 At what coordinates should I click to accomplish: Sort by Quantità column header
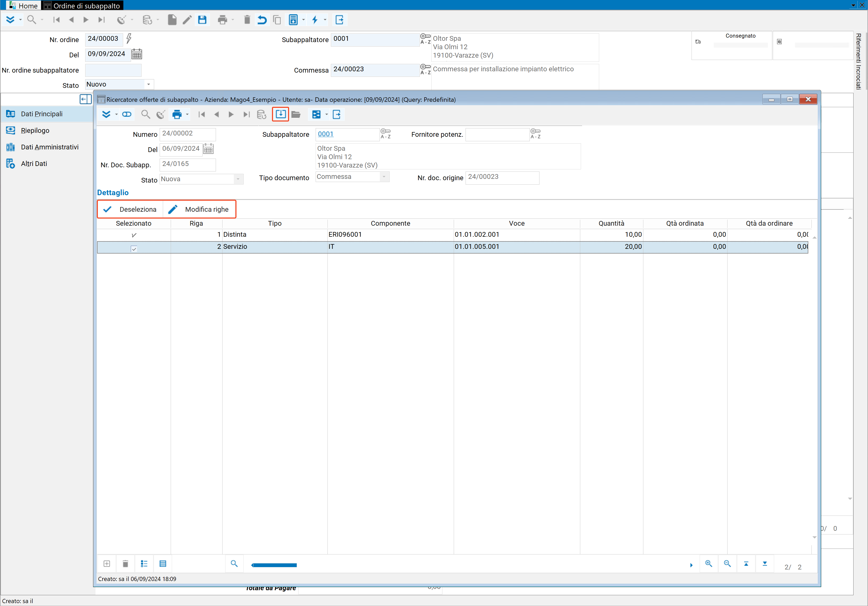click(x=611, y=223)
